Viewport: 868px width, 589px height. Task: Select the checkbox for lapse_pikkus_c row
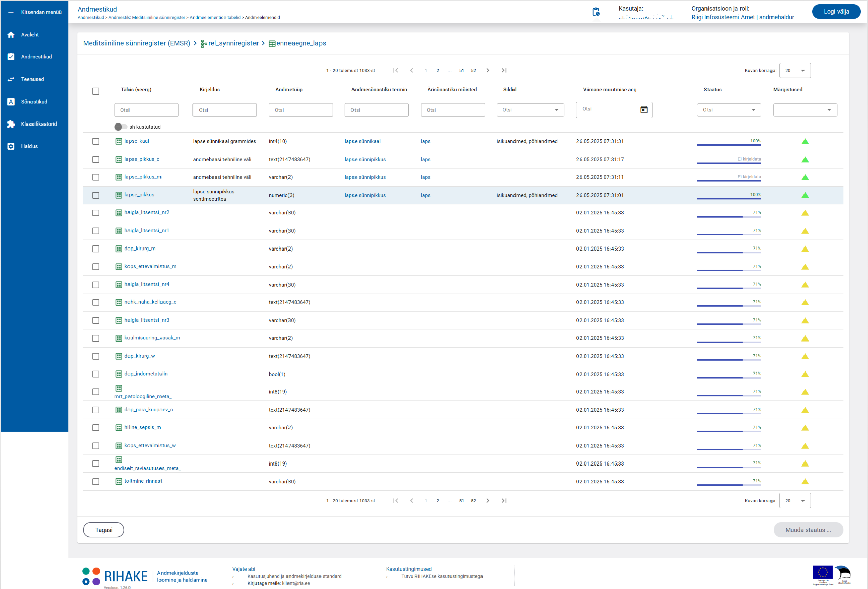(x=95, y=160)
